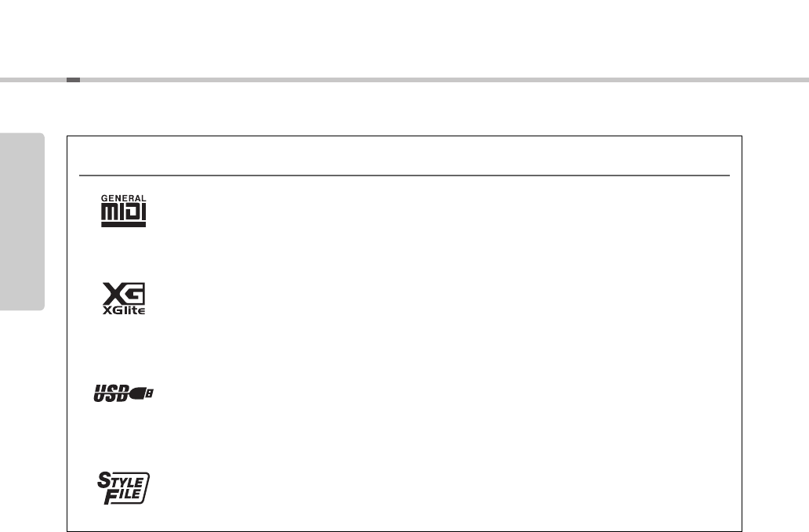The image size is (809, 532).
Task: Click the dark gray marker on header bar
Action: coord(73,80)
